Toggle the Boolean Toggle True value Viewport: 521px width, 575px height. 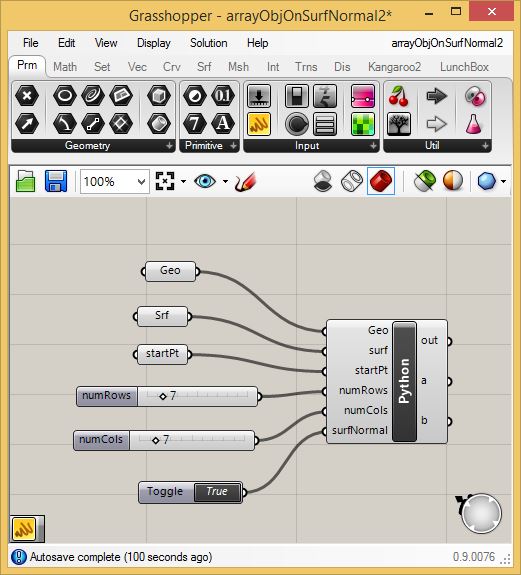coord(217,492)
